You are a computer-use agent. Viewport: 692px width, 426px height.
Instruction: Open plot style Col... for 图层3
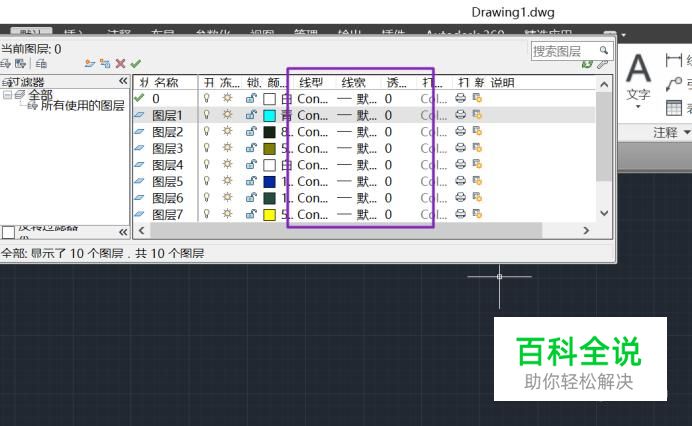click(434, 148)
